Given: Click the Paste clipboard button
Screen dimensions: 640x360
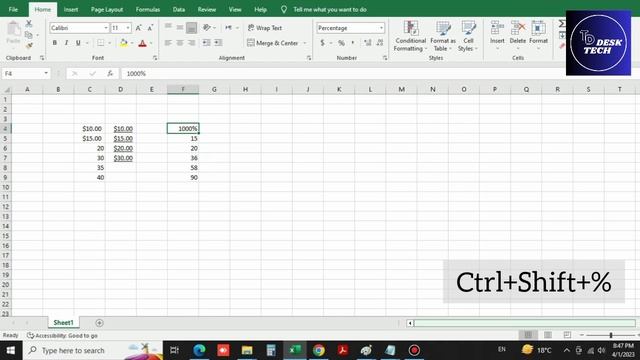Looking at the screenshot, I should 13,33.
